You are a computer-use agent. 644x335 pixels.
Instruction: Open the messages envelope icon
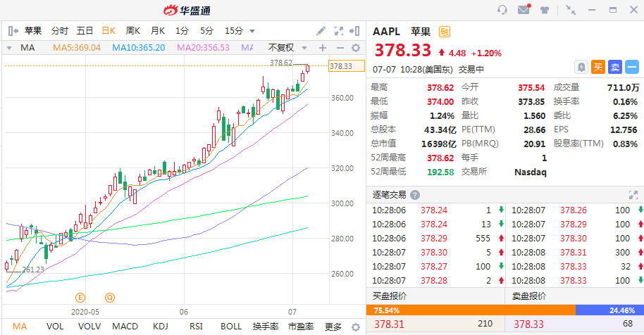tap(524, 10)
